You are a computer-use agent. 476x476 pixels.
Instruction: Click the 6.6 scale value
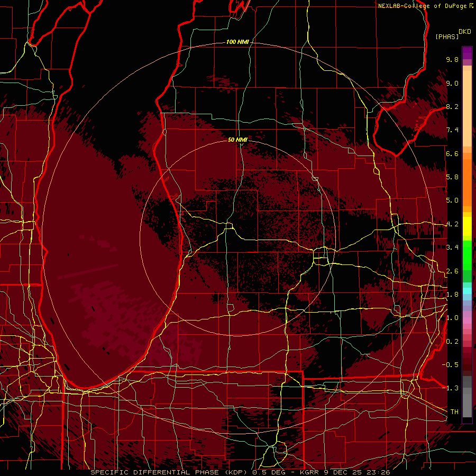[452, 153]
